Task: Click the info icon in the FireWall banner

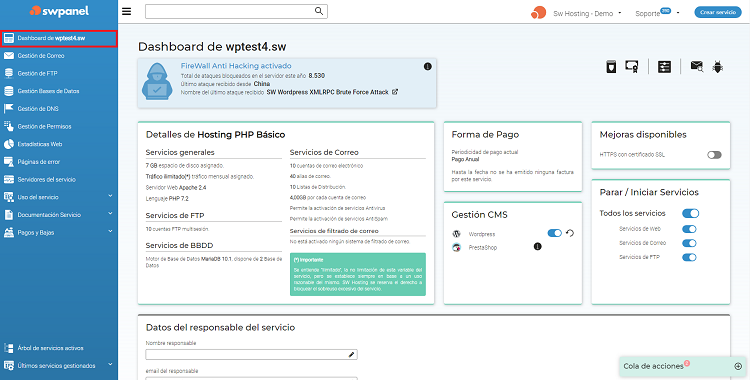Action: tap(428, 67)
